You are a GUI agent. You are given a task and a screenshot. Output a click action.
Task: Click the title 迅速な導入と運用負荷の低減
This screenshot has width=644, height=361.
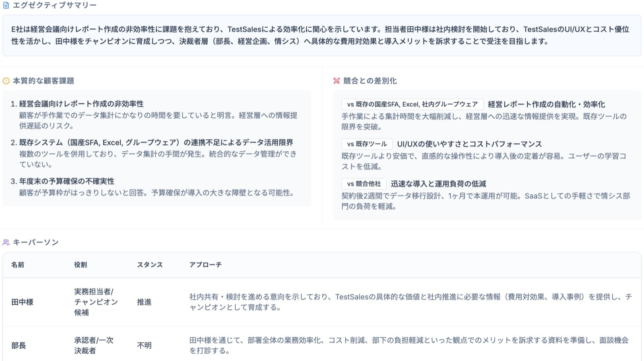point(438,184)
